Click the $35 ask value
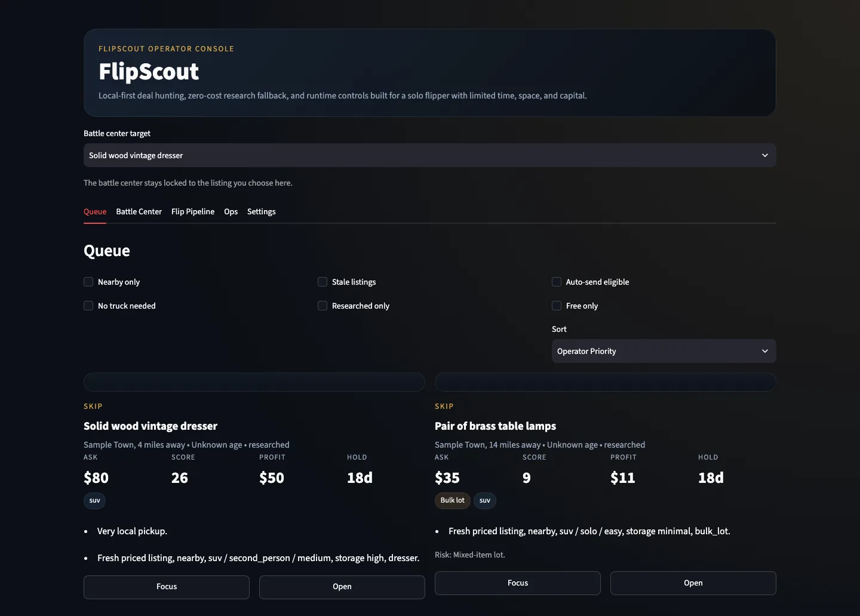This screenshot has width=860, height=616. 447,478
